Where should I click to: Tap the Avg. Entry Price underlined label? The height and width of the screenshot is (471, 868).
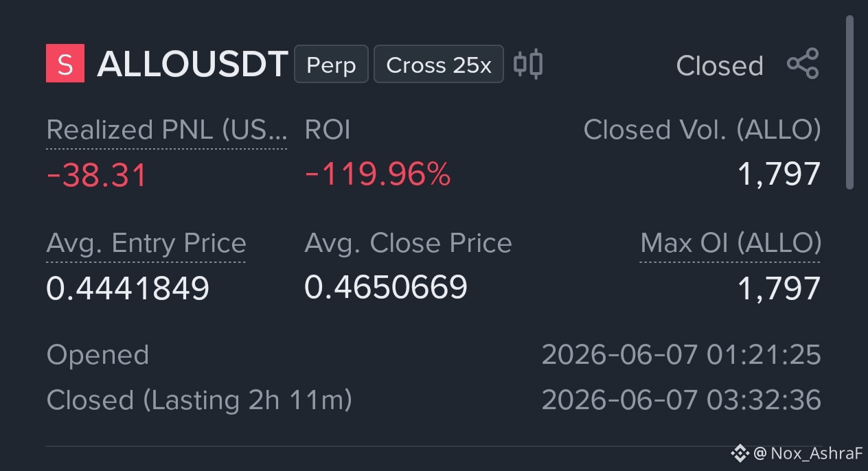coord(146,243)
